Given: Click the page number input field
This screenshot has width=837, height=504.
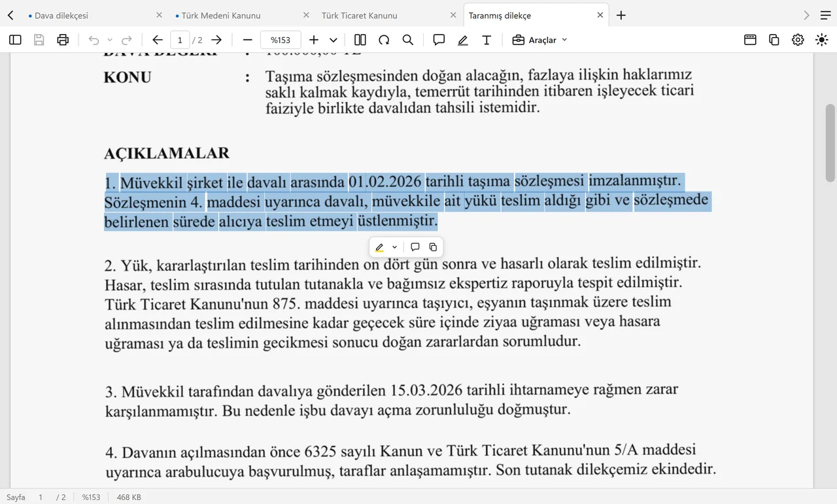Looking at the screenshot, I should (x=180, y=40).
